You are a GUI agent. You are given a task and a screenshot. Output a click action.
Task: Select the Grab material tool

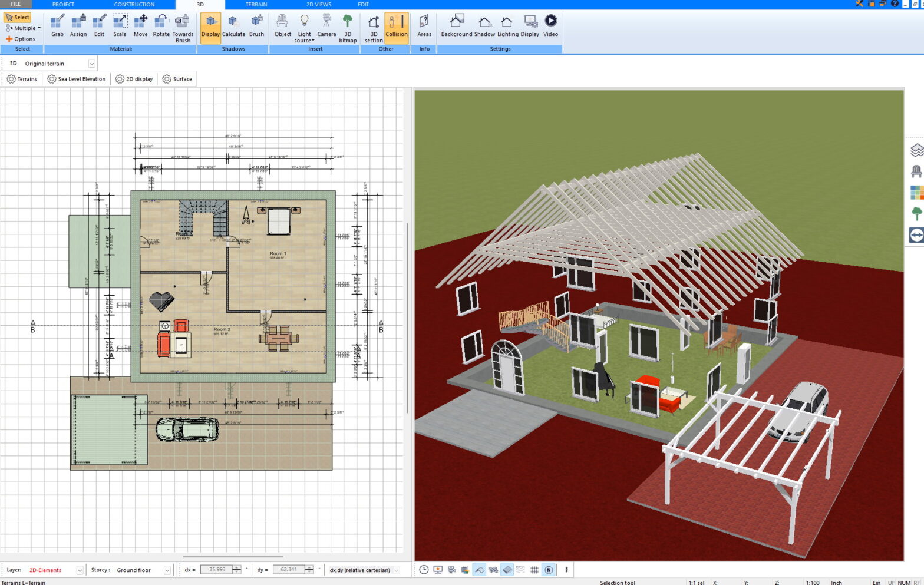pos(57,27)
